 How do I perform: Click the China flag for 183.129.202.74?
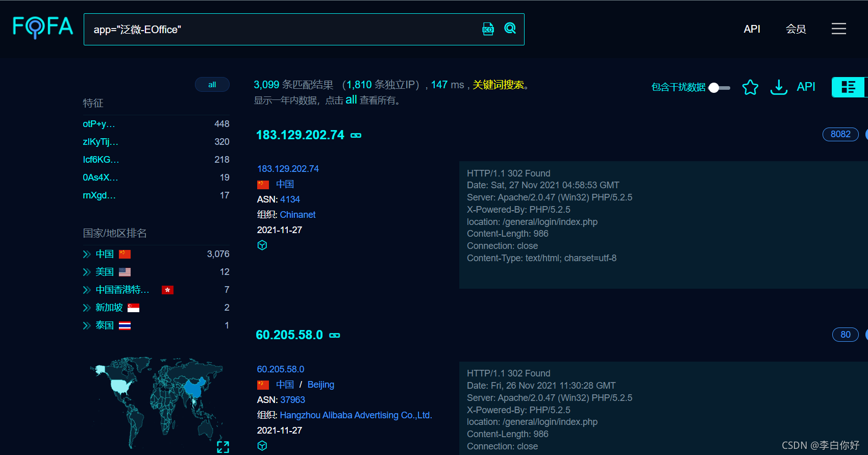coord(263,185)
